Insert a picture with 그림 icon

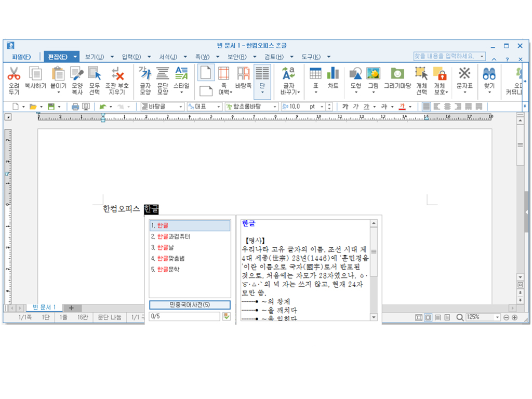[373, 73]
